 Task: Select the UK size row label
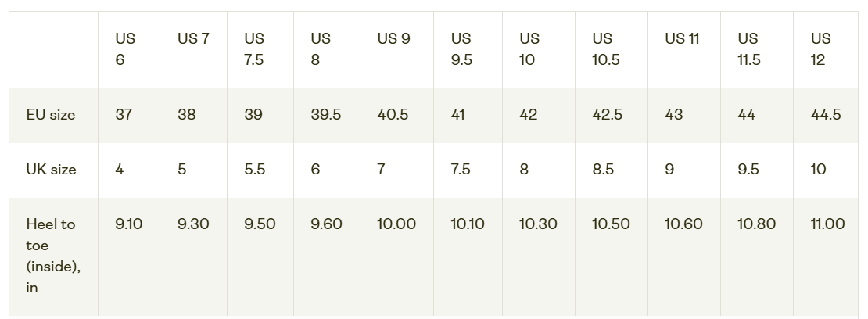(x=52, y=170)
